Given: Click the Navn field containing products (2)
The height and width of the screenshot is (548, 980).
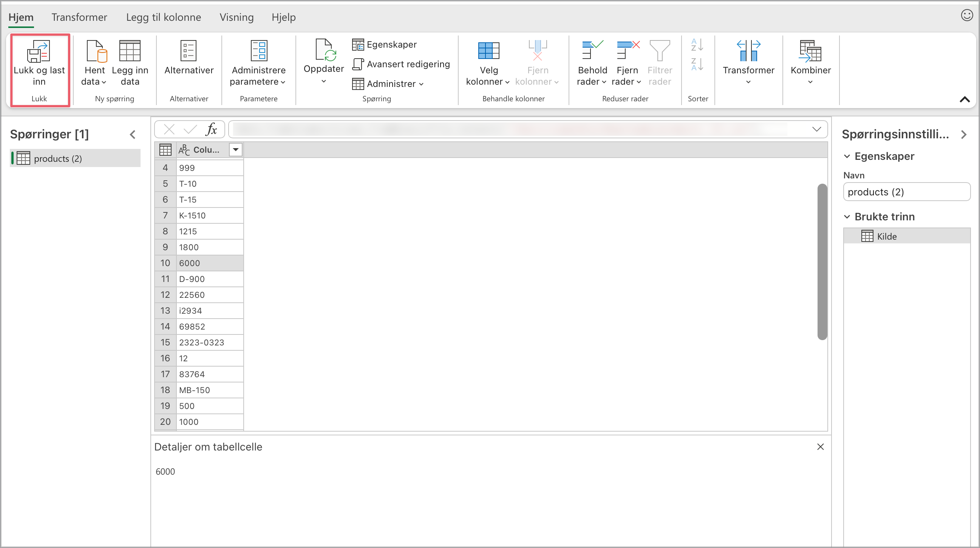Looking at the screenshot, I should (x=906, y=192).
